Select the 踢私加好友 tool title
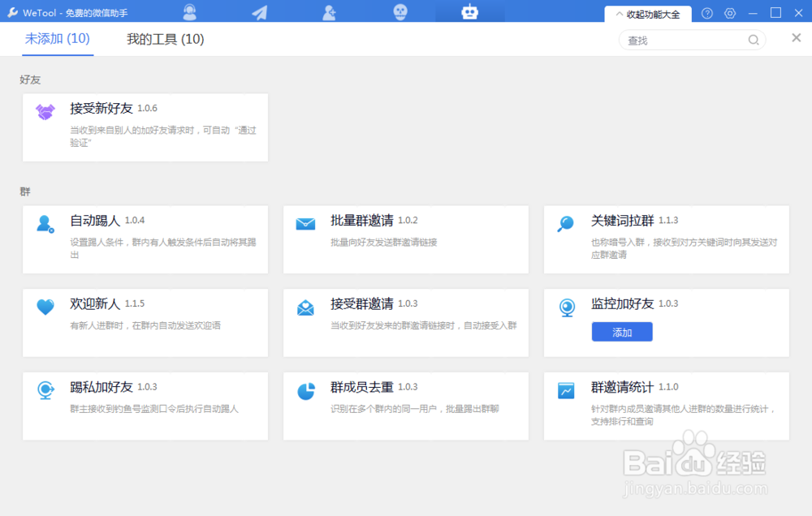Screen dimensions: 812x516 tap(101, 387)
